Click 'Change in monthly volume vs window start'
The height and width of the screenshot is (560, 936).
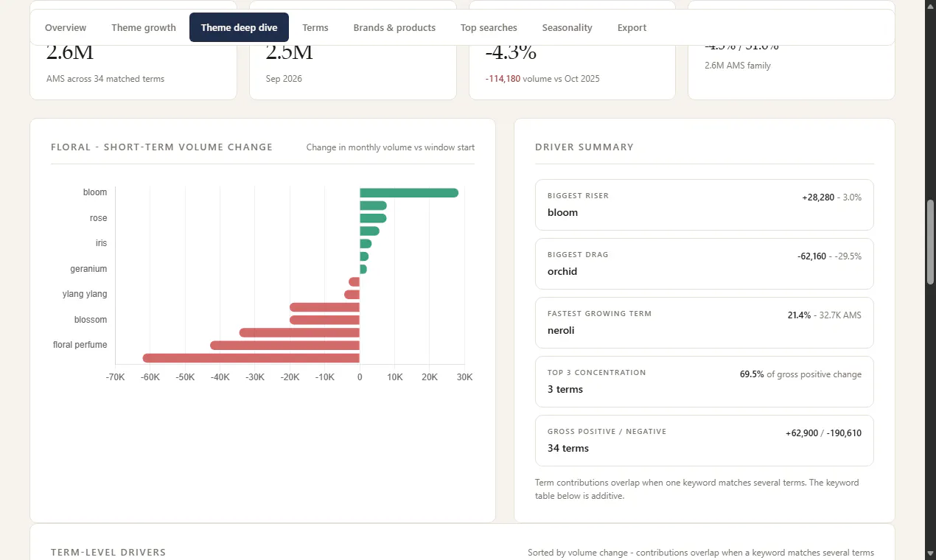point(391,147)
